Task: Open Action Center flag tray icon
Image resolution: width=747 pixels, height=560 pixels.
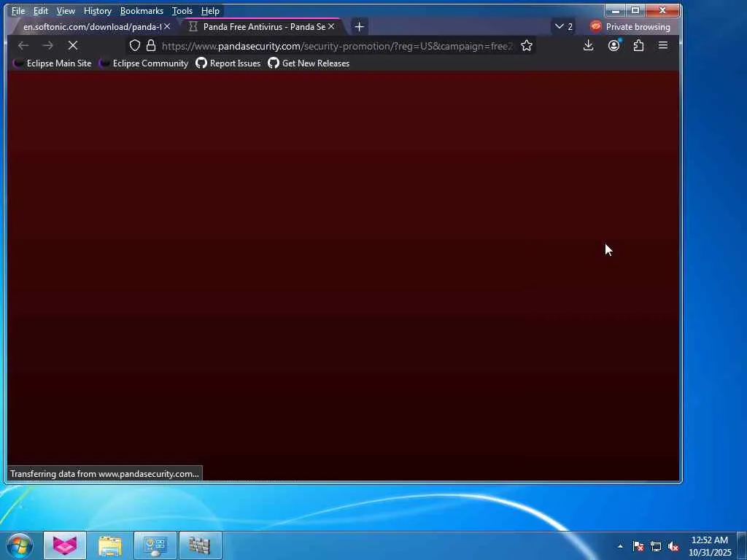Action: pyautogui.click(x=638, y=546)
